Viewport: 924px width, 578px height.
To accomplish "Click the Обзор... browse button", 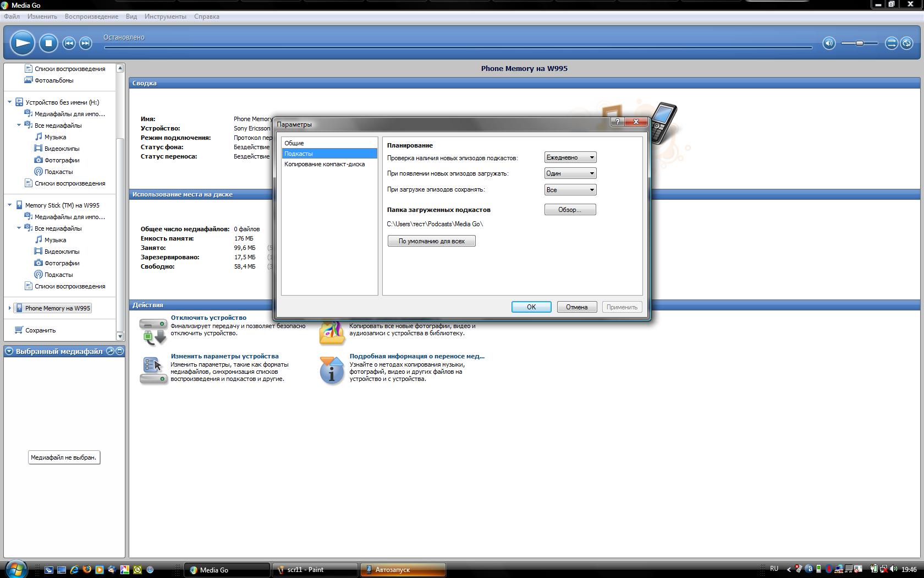I will coord(570,210).
